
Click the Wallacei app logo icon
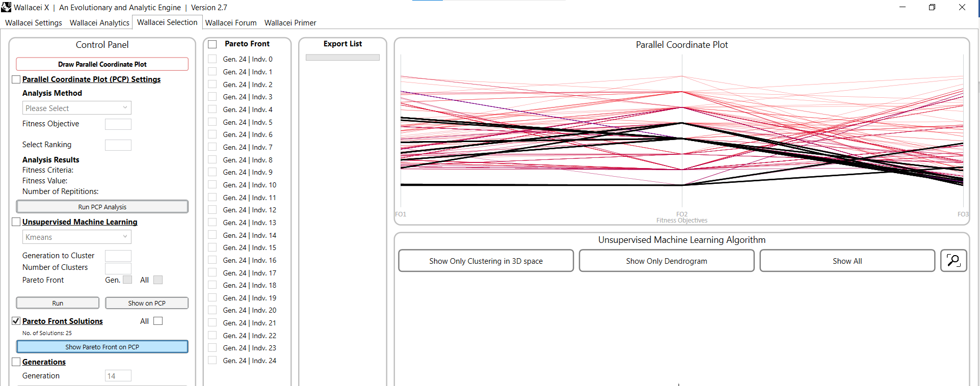(6, 7)
